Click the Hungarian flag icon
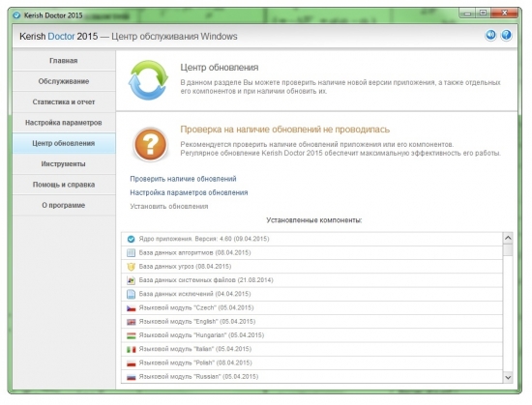Image resolution: width=532 pixels, height=405 pixels. pyautogui.click(x=131, y=335)
